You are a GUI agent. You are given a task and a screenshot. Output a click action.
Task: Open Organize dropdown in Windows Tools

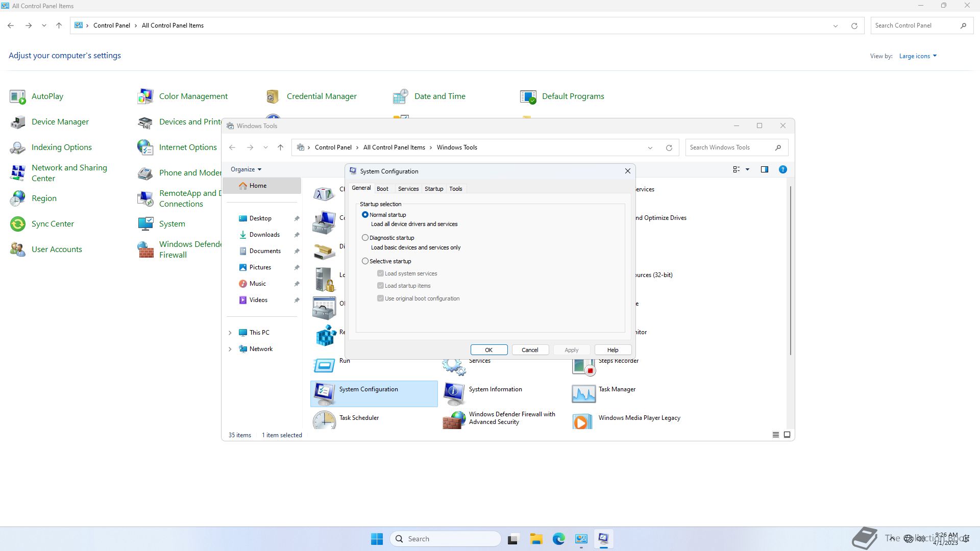(x=246, y=169)
